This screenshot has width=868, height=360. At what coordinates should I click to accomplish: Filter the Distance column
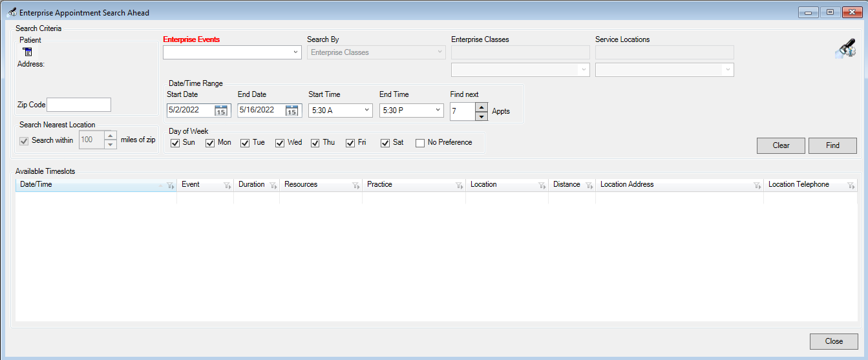(x=589, y=185)
